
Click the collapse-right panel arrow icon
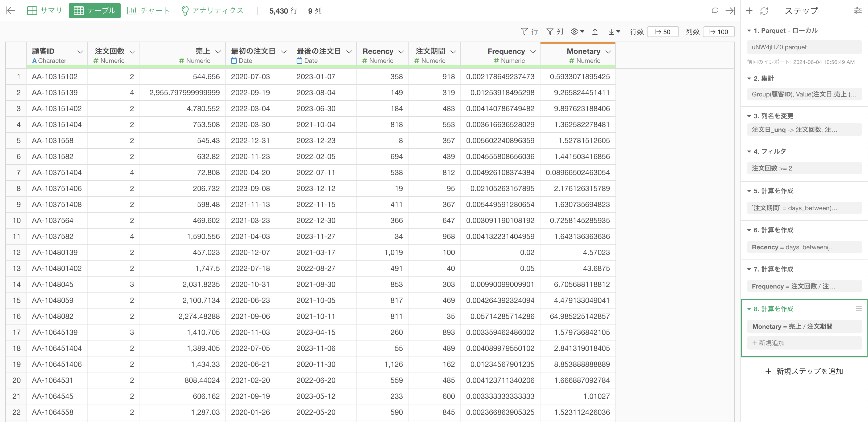[730, 10]
